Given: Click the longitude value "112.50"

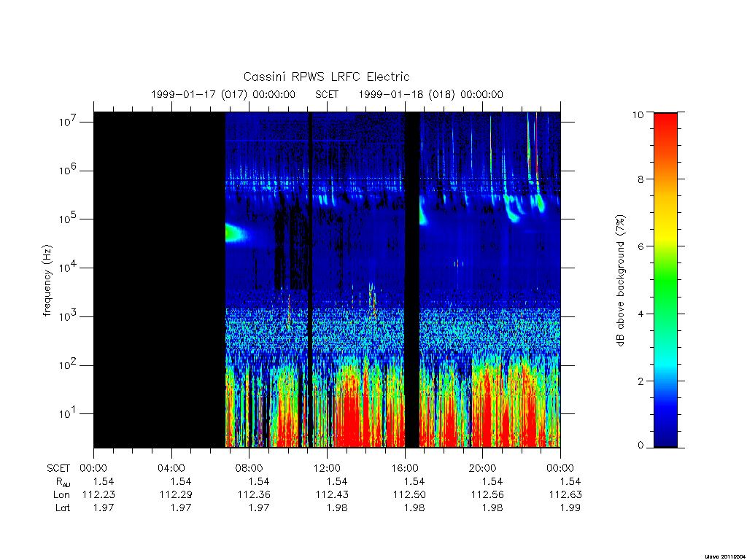Looking at the screenshot, I should point(409,495).
